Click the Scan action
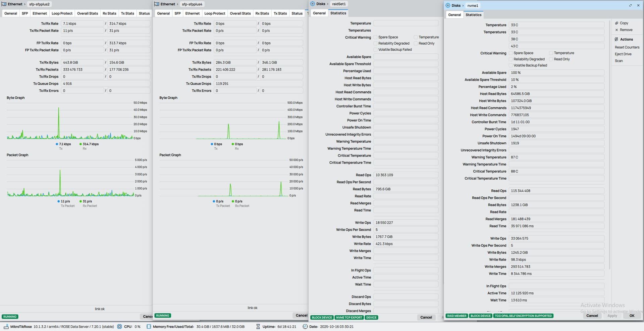This screenshot has height=331, width=644. point(619,61)
